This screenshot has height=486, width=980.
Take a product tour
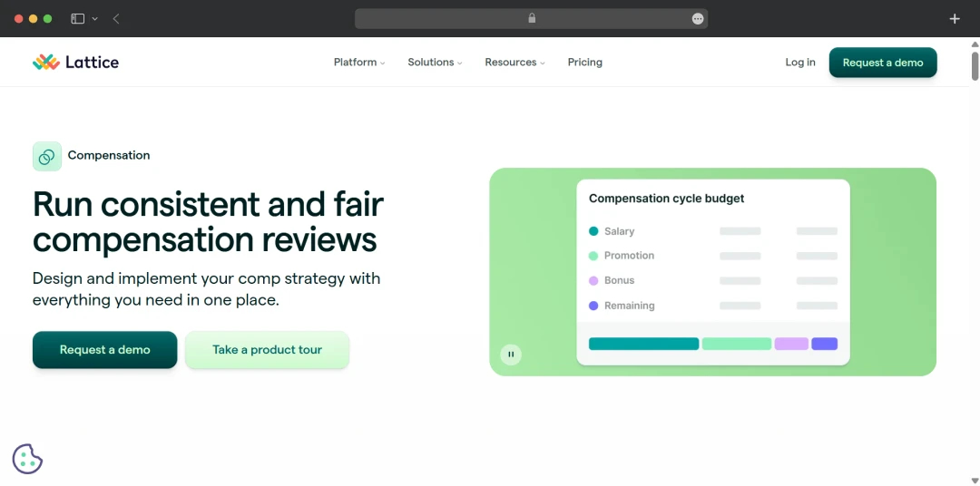click(x=267, y=350)
